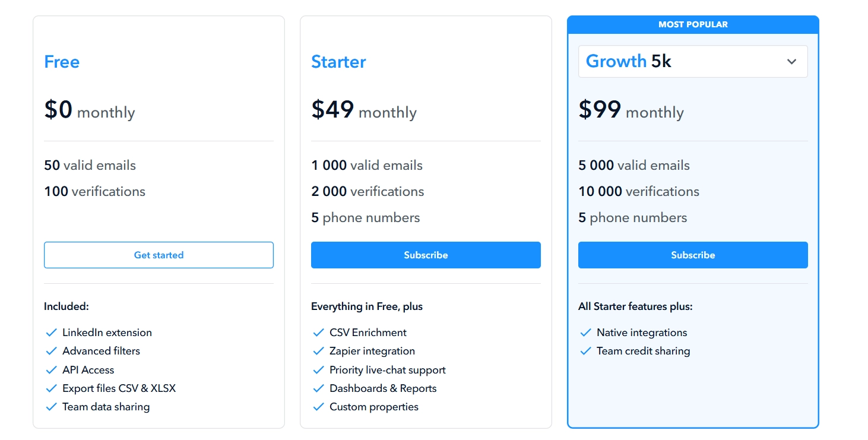Click the checkmark beside LinkedIn extension
The image size is (868, 440).
point(51,333)
